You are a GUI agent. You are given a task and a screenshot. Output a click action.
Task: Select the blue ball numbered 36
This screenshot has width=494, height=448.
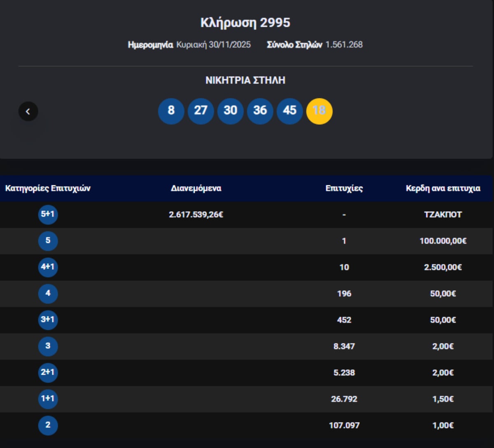pos(260,111)
